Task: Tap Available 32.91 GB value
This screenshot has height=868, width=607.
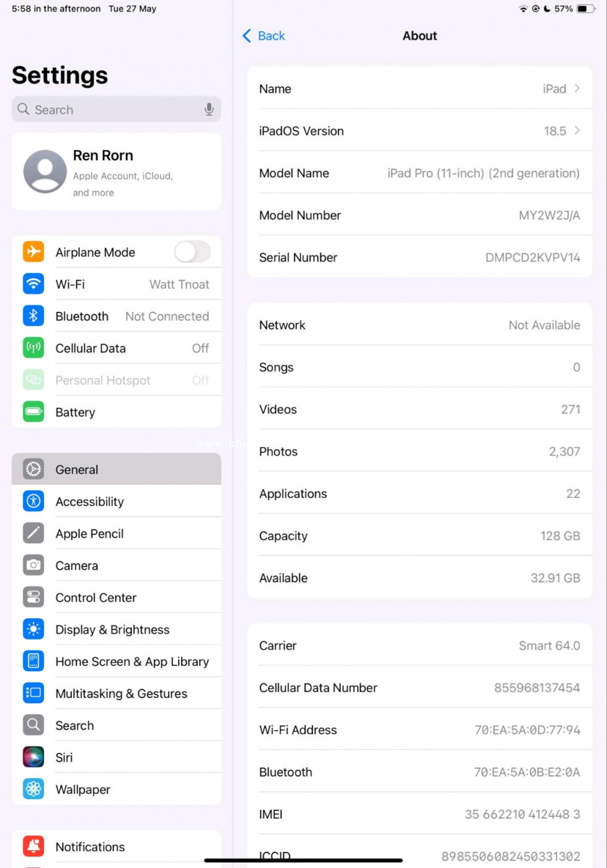Action: click(555, 578)
